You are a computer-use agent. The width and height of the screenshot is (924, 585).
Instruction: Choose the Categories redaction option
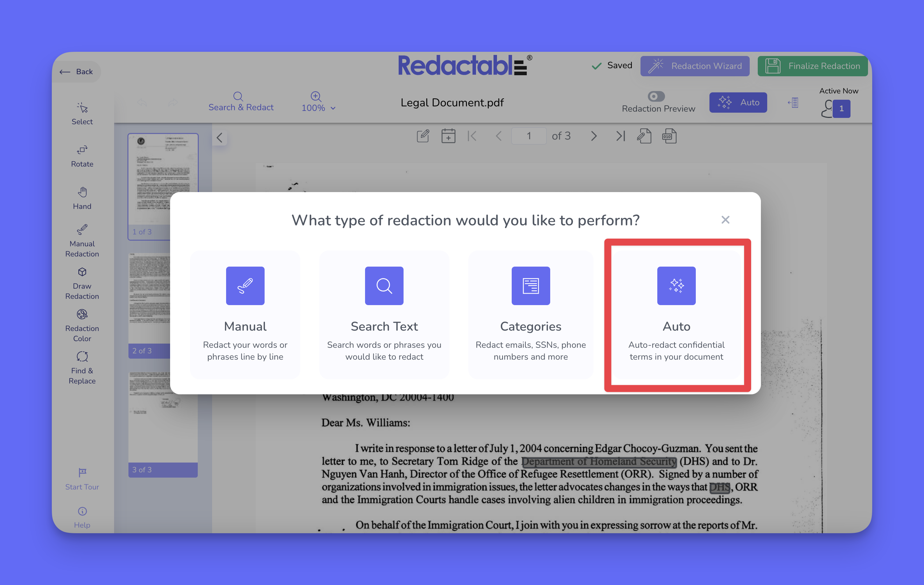530,315
